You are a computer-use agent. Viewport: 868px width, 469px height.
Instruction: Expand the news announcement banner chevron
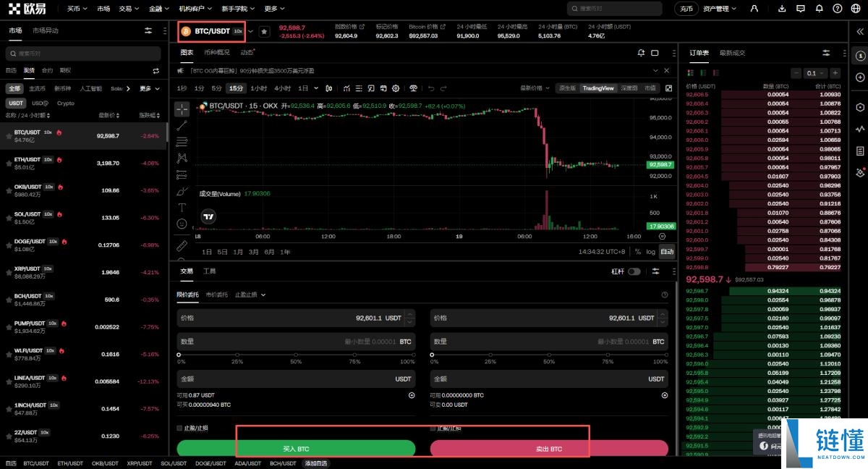pyautogui.click(x=655, y=71)
